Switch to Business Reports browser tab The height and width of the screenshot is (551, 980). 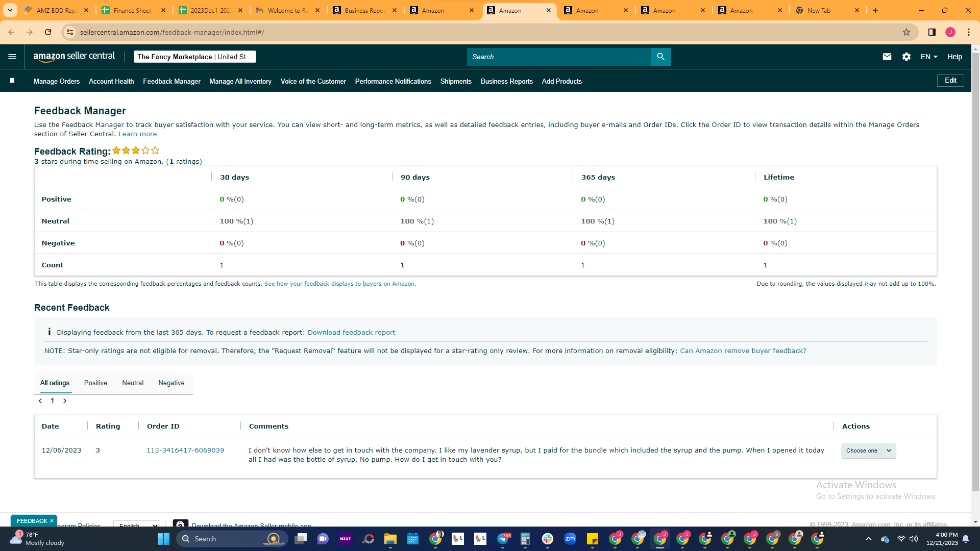[x=364, y=10]
